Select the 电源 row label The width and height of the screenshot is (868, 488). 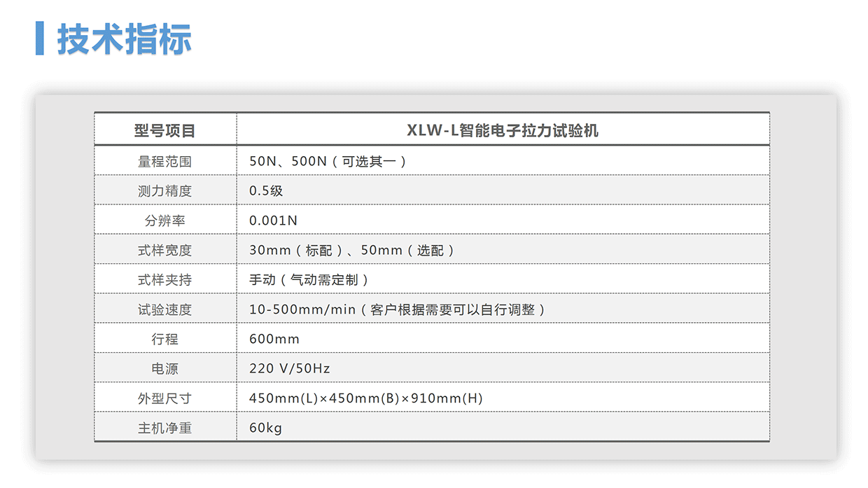[x=165, y=368]
